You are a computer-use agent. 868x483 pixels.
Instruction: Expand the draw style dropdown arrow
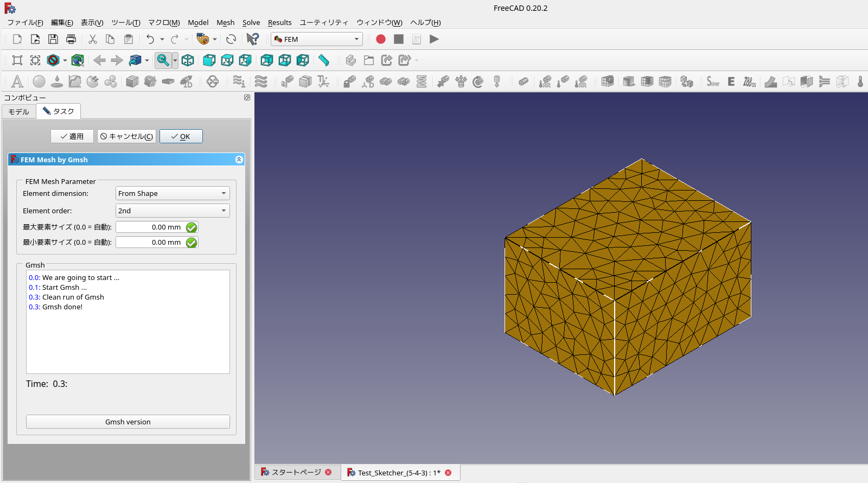65,60
